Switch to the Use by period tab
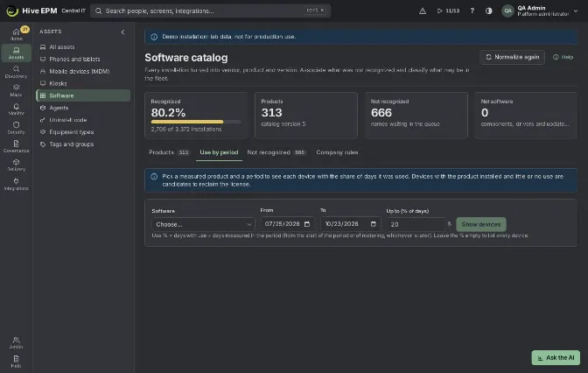This screenshot has height=373, width=588. tap(219, 152)
